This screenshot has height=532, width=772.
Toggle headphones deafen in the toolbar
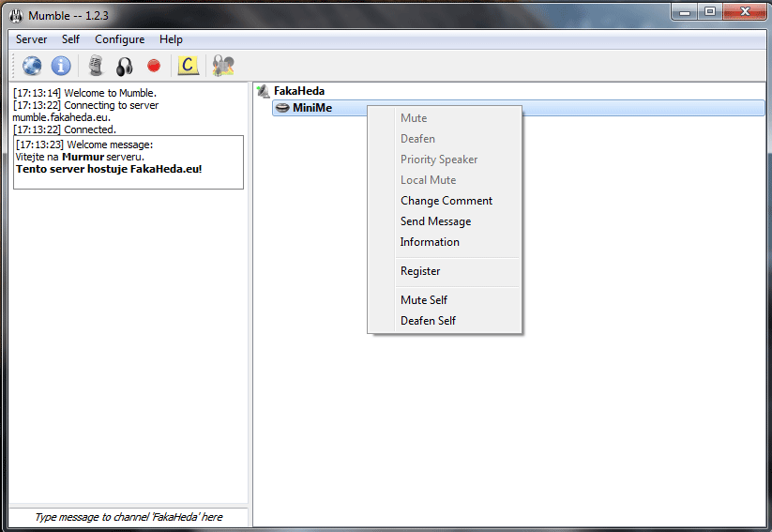pos(125,66)
